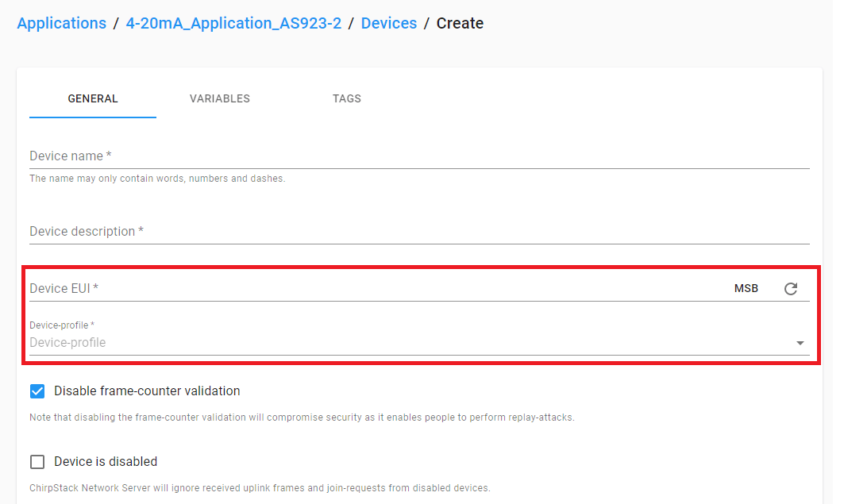844x504 pixels.
Task: Generate a random Device EUI with the refresh icon
Action: click(x=791, y=289)
